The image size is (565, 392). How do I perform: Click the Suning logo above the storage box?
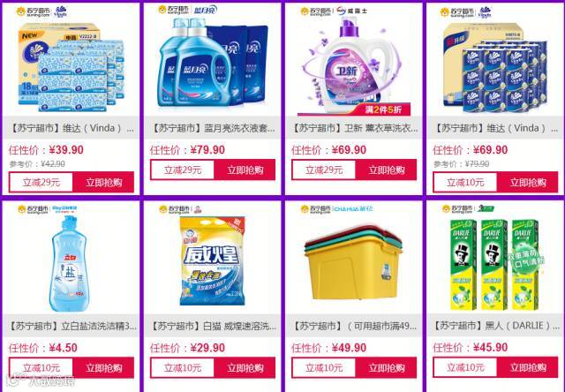315,209
